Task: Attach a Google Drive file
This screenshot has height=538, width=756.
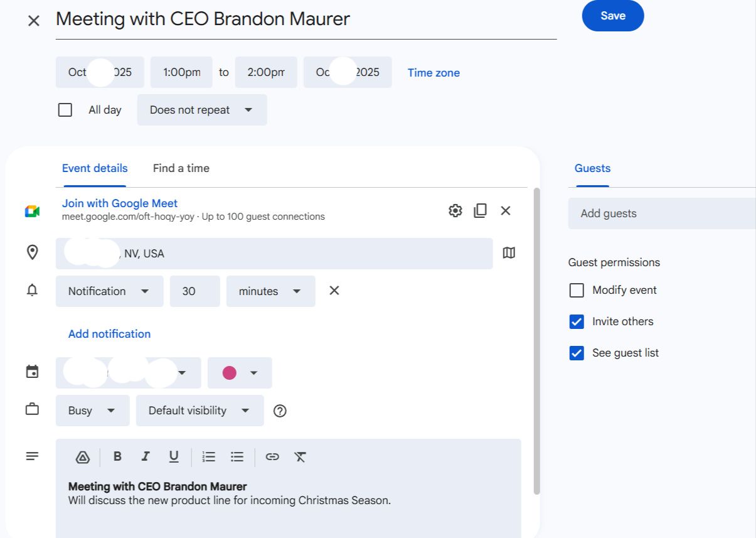Action: (x=82, y=457)
